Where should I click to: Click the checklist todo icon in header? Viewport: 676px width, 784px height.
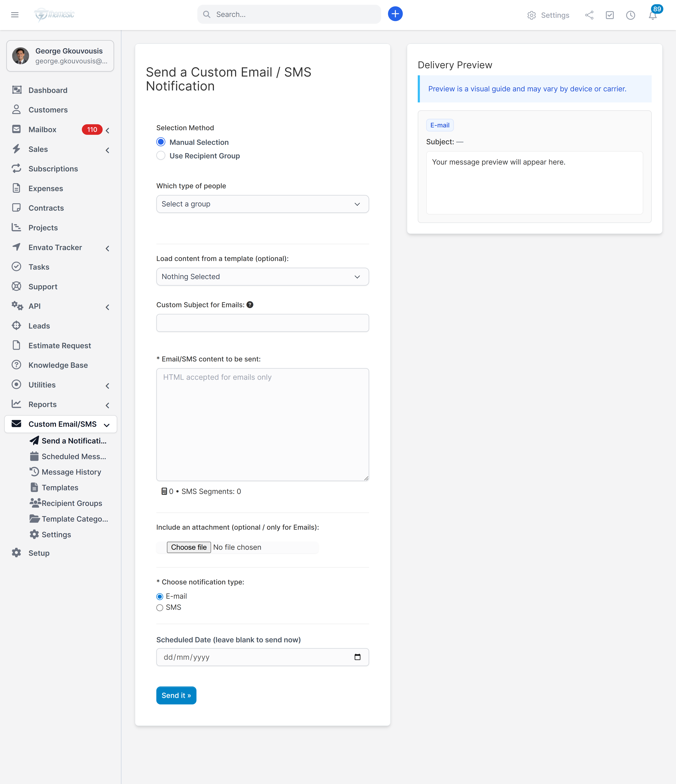point(609,15)
